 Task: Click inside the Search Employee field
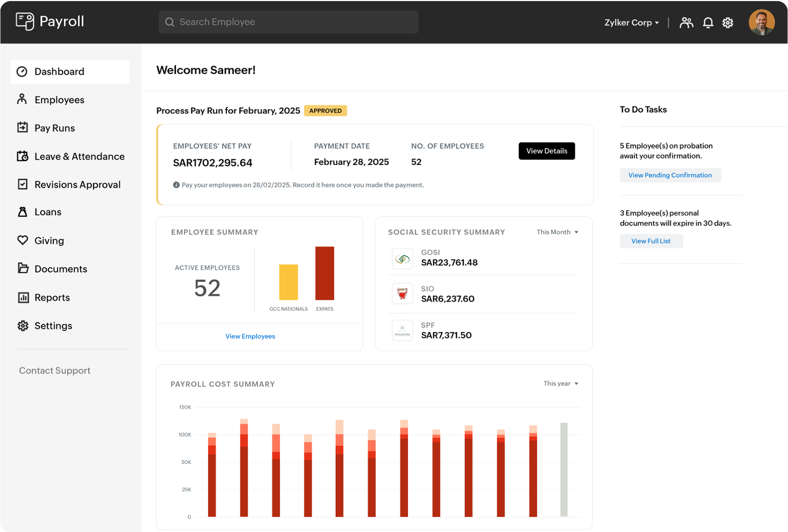[x=288, y=22]
